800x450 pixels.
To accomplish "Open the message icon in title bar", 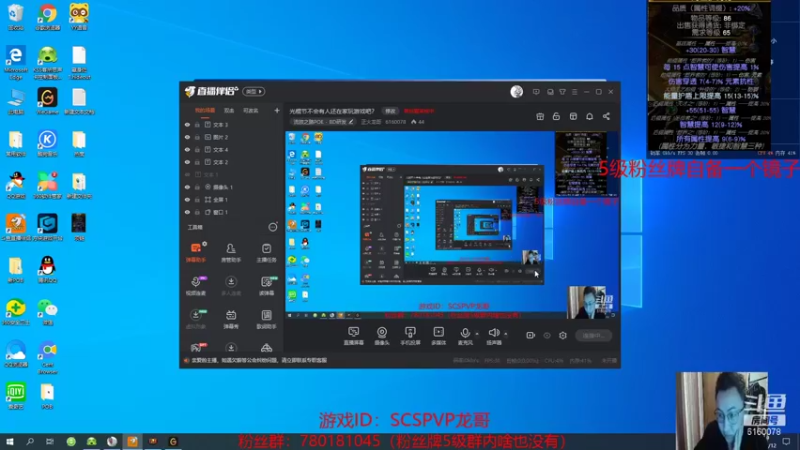I will (536, 92).
